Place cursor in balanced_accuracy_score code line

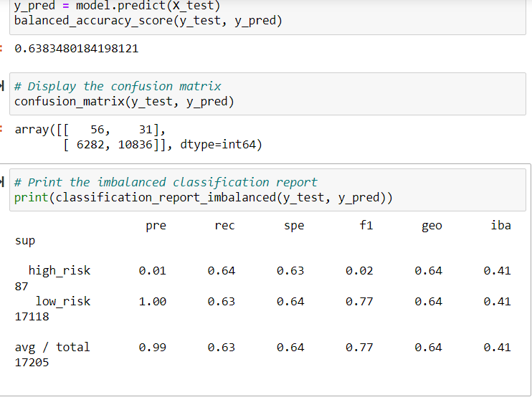coord(148,21)
